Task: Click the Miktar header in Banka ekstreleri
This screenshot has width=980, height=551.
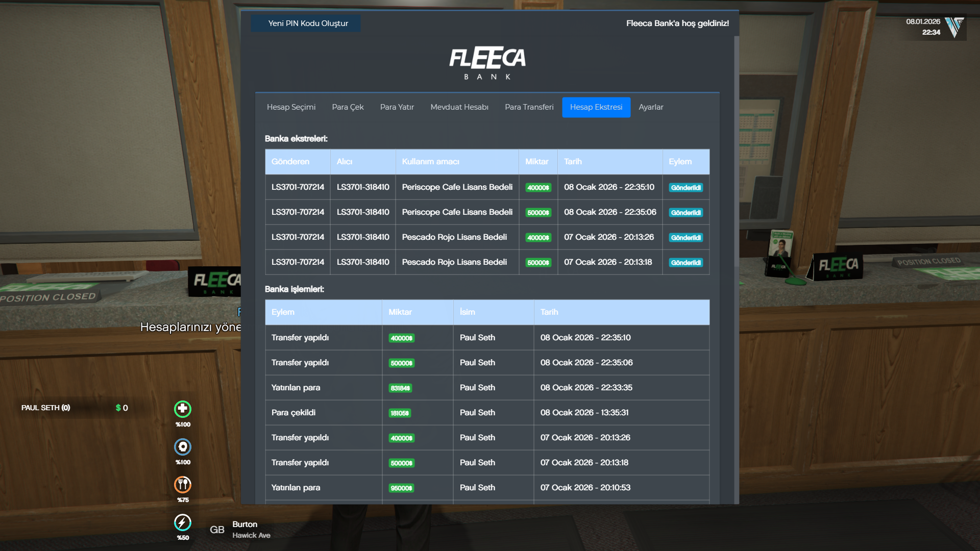Action: click(538, 162)
